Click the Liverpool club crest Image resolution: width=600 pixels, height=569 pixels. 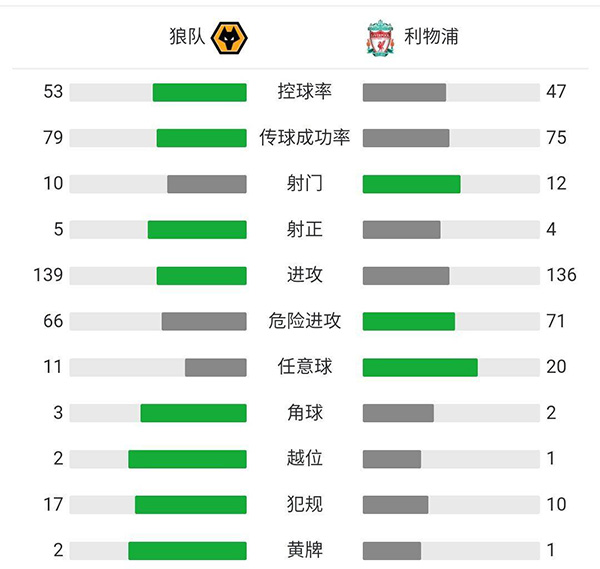380,39
